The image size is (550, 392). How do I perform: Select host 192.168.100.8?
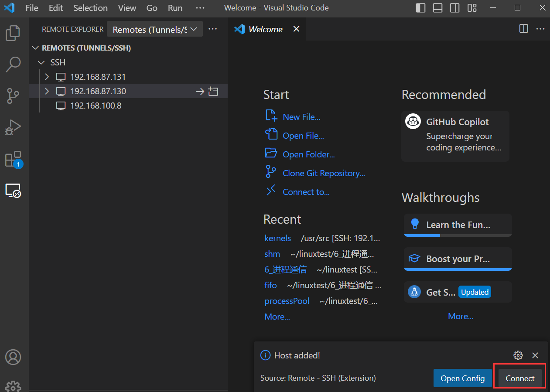click(128, 106)
